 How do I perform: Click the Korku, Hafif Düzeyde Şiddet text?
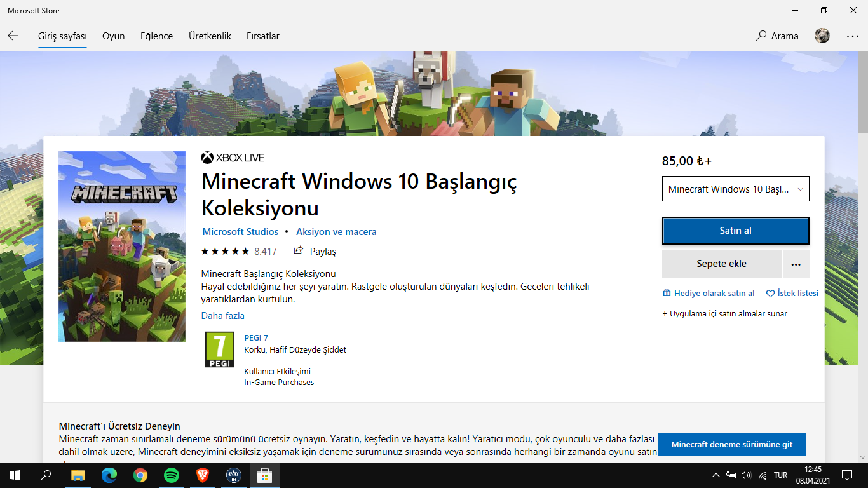(x=295, y=349)
